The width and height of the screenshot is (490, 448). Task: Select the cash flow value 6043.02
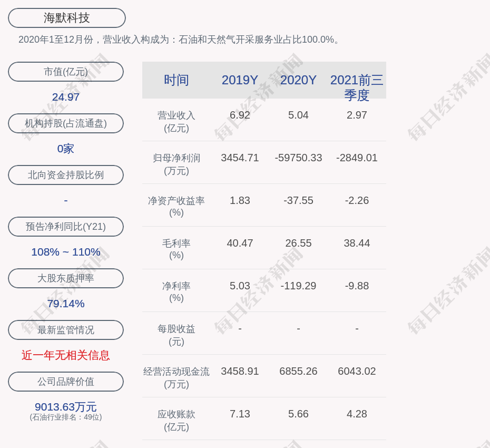pyautogui.click(x=357, y=371)
